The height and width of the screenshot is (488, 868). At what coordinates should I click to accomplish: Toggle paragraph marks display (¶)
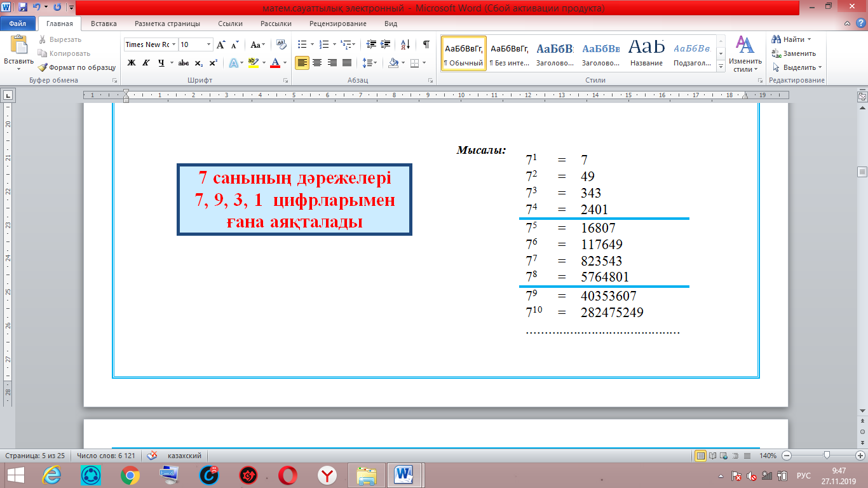426,44
